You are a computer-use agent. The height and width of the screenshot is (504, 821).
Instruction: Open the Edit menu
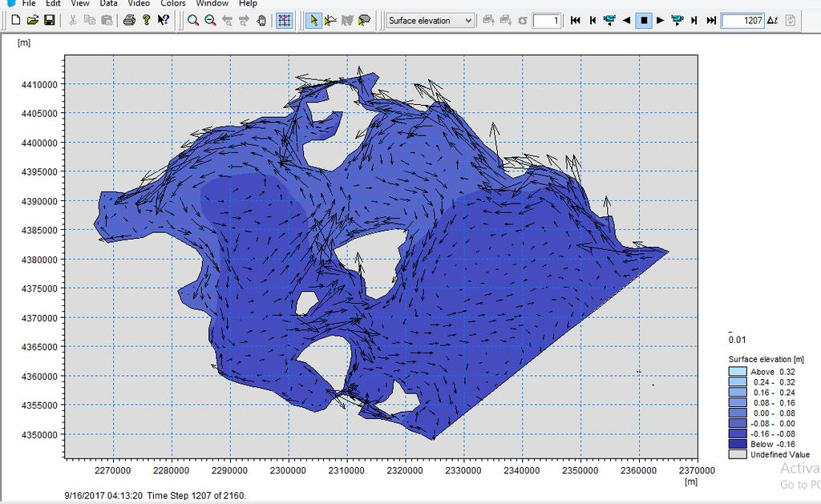click(53, 3)
